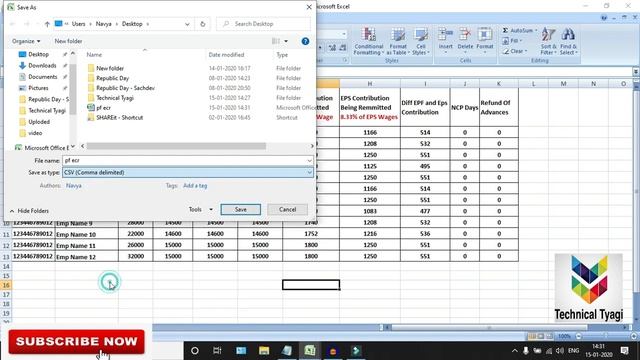
Task: Click the New folder button
Action: click(x=68, y=41)
